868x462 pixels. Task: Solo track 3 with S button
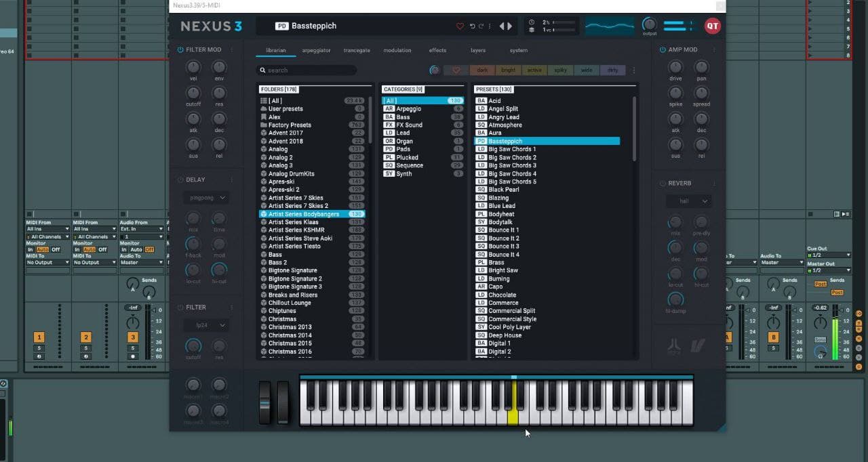coord(133,348)
